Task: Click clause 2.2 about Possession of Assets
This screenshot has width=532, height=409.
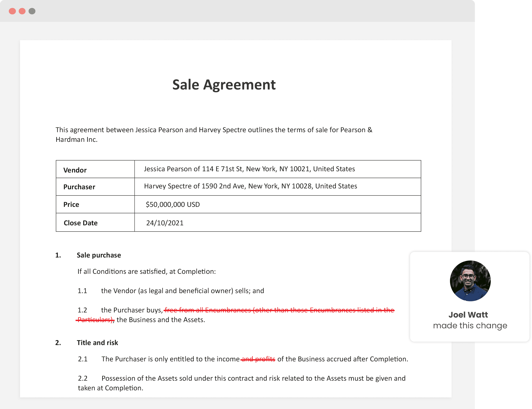Action: (242, 383)
